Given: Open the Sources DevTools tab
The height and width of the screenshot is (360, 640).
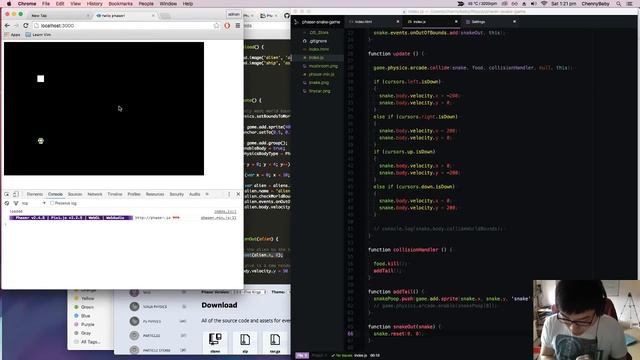Looking at the screenshot, I should 75,194.
